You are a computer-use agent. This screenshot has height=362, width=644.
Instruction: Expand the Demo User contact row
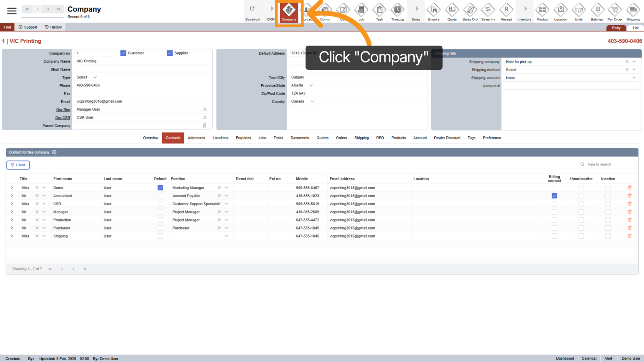12,188
